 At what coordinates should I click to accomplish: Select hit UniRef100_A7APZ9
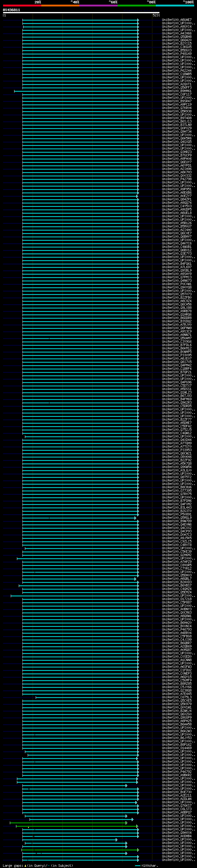(x=177, y=562)
